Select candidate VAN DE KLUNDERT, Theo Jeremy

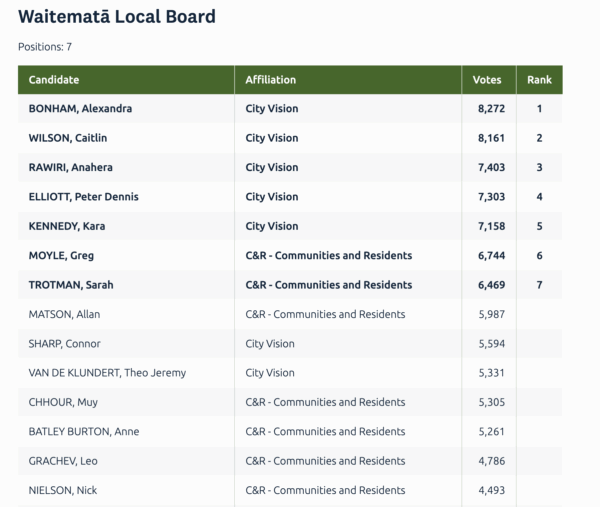[x=107, y=373]
